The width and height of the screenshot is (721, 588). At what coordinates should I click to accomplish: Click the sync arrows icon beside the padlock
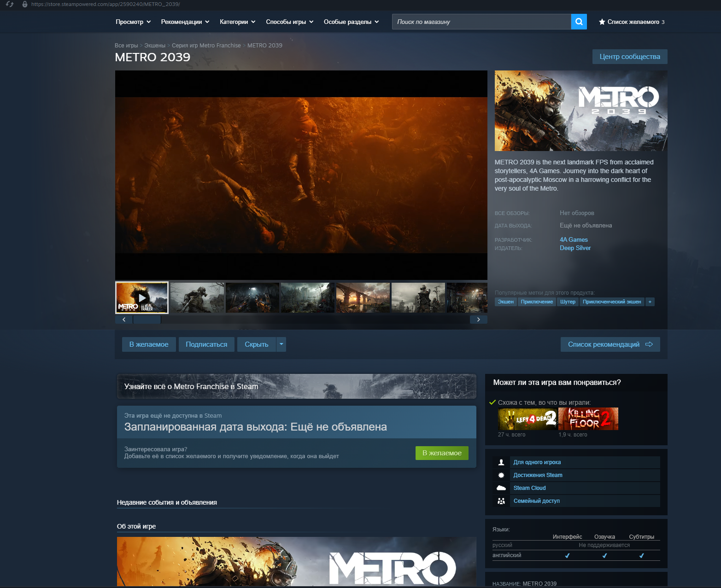pyautogui.click(x=10, y=4)
